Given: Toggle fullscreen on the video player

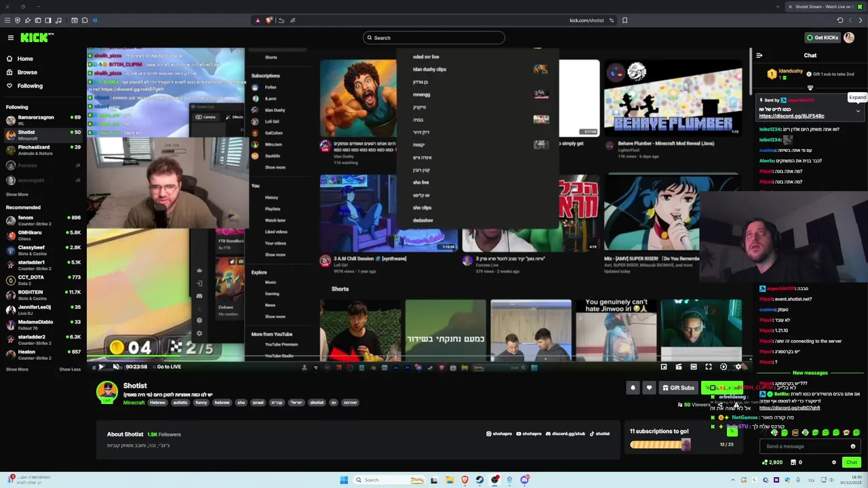Looking at the screenshot, I should (709, 367).
